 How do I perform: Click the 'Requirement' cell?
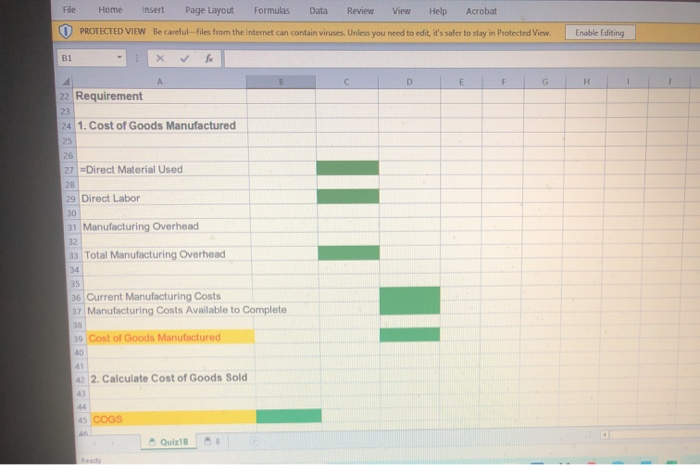tap(160, 96)
